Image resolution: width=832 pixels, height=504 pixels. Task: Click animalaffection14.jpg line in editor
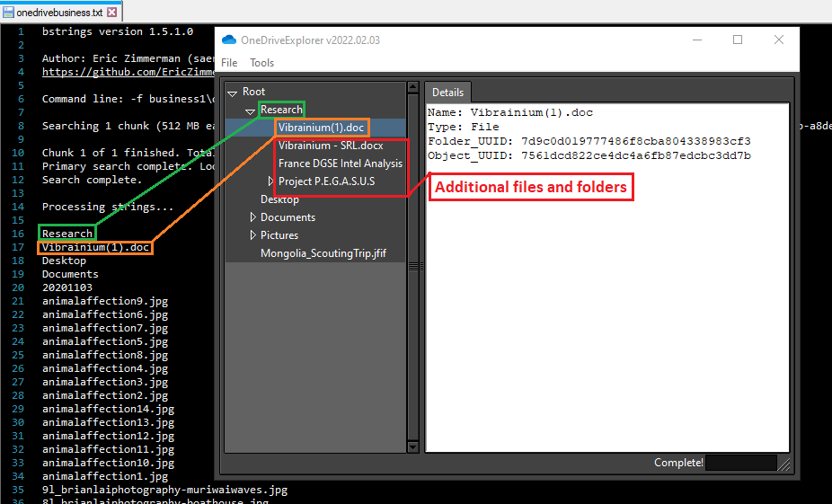coord(108,409)
